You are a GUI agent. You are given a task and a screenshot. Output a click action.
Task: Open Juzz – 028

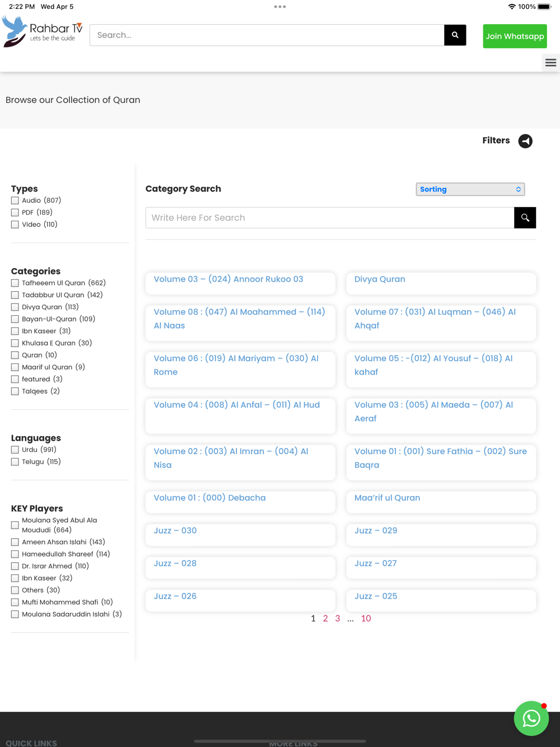[240, 568]
